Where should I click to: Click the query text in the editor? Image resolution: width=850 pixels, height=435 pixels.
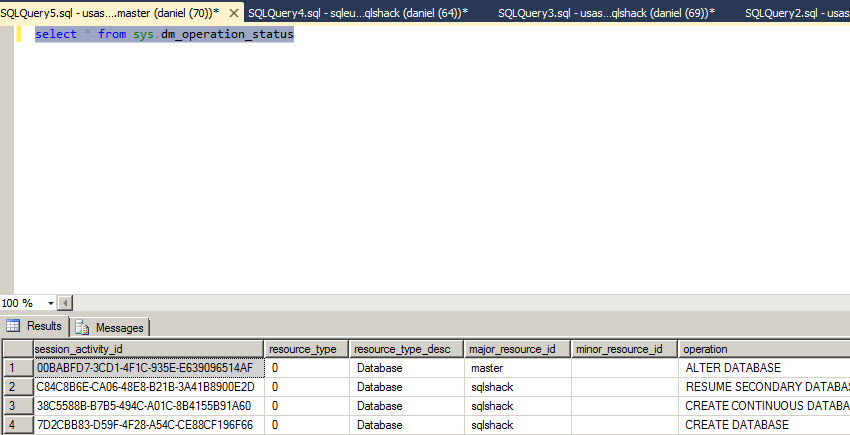[x=164, y=34]
